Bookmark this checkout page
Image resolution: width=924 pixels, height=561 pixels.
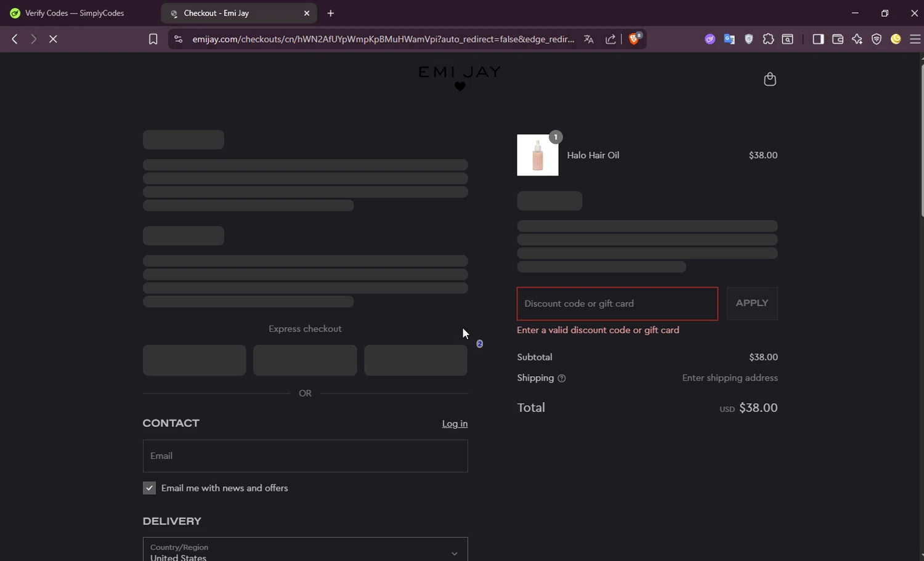153,39
